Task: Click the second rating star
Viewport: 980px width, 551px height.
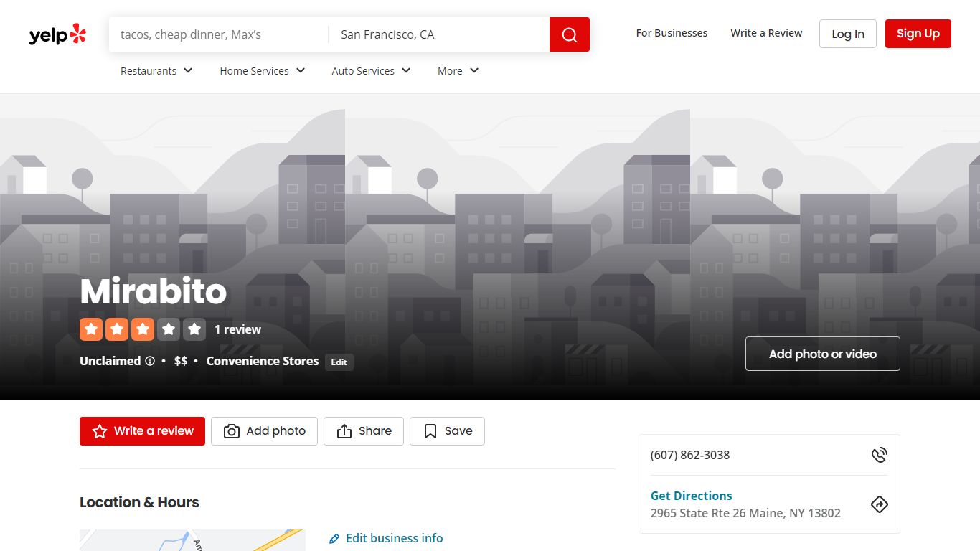Action: point(117,329)
